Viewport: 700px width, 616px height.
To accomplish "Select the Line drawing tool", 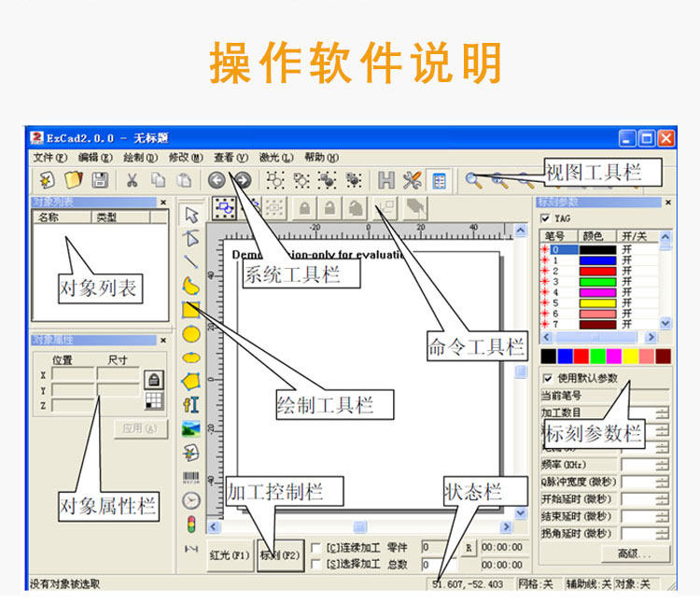I will [x=191, y=261].
